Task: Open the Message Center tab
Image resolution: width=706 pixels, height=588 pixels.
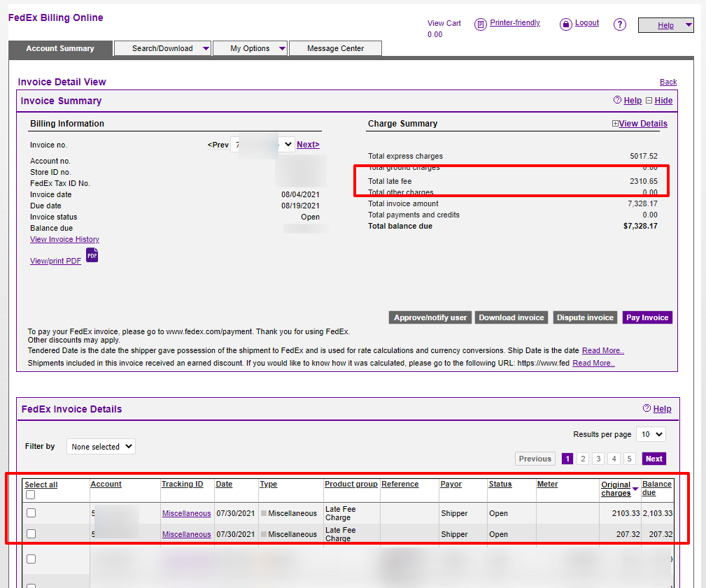Action: coord(335,48)
